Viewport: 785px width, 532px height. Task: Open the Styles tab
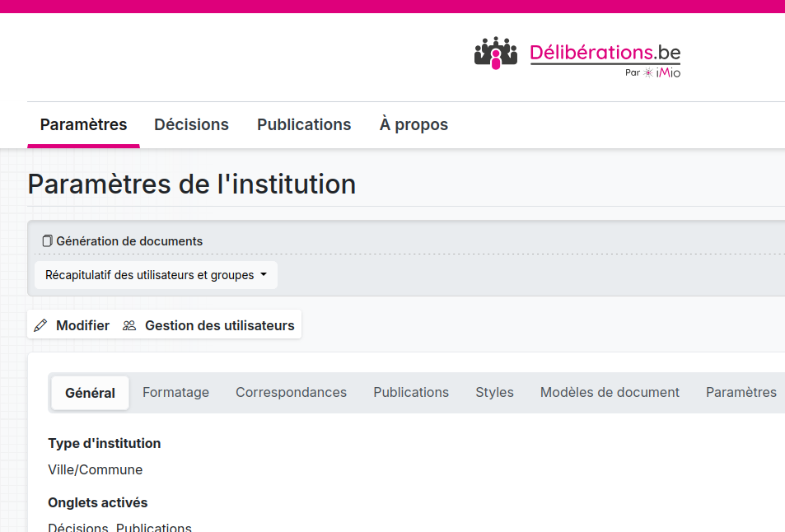(494, 392)
